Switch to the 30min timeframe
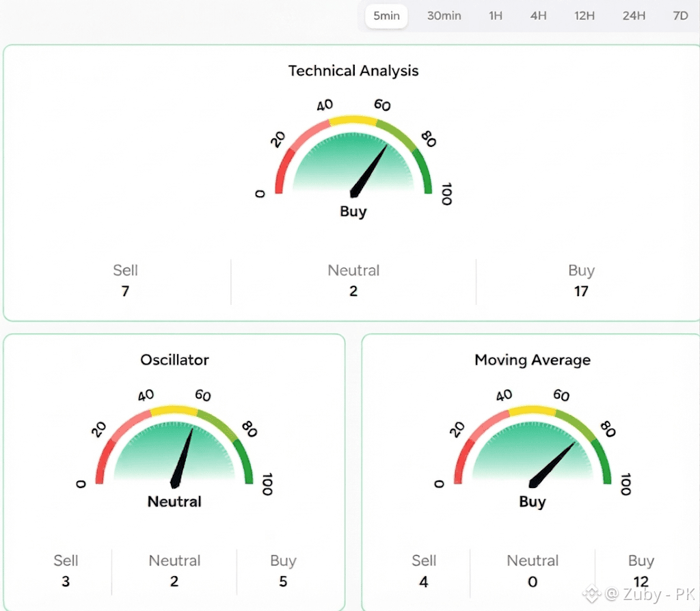 click(x=444, y=16)
